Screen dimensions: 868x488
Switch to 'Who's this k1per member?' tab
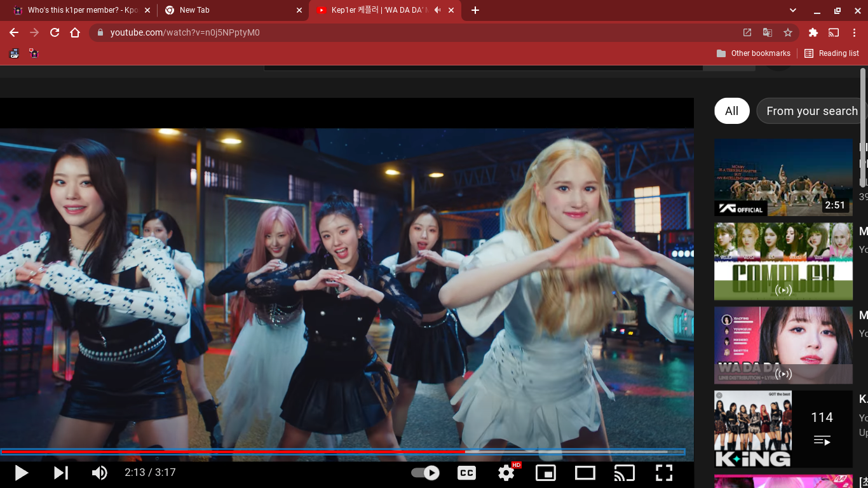point(81,10)
